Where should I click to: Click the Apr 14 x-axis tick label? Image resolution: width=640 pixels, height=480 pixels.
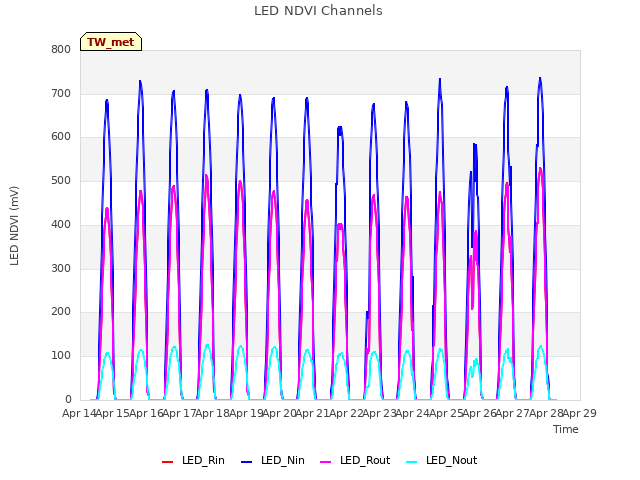(x=79, y=413)
